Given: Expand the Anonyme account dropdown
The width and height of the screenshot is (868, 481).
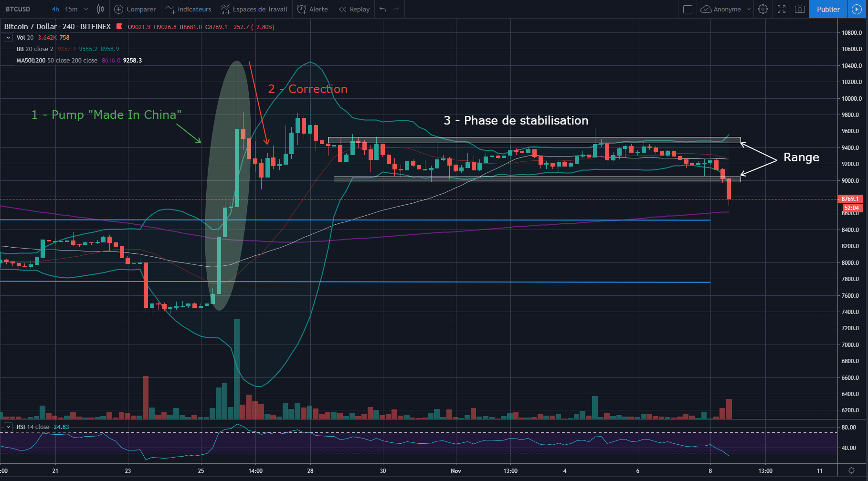Looking at the screenshot, I should [x=748, y=9].
